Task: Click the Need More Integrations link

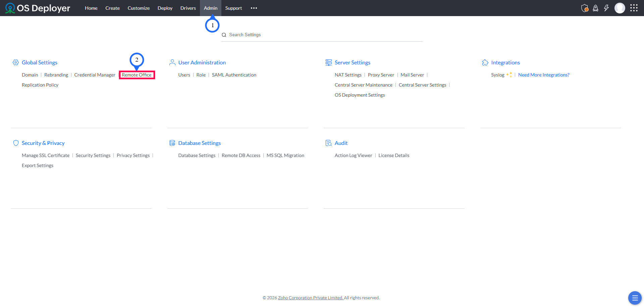Action: [544, 74]
